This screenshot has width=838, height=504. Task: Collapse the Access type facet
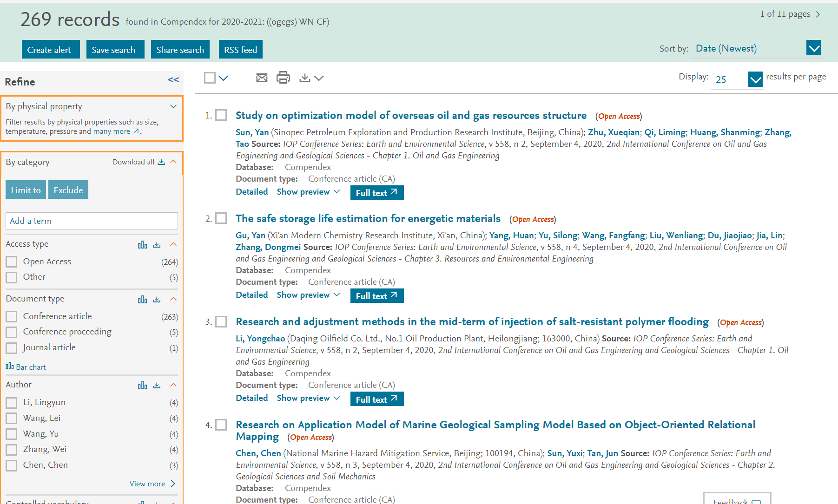174,244
